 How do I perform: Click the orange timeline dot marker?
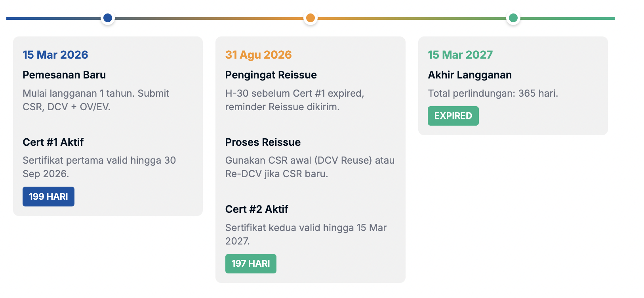pyautogui.click(x=311, y=18)
